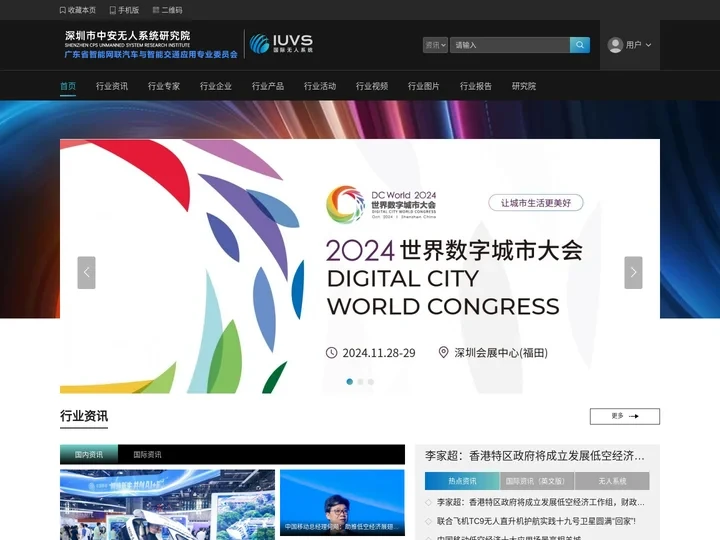Click the blue search magnifier button
The height and width of the screenshot is (540, 720).
(580, 45)
